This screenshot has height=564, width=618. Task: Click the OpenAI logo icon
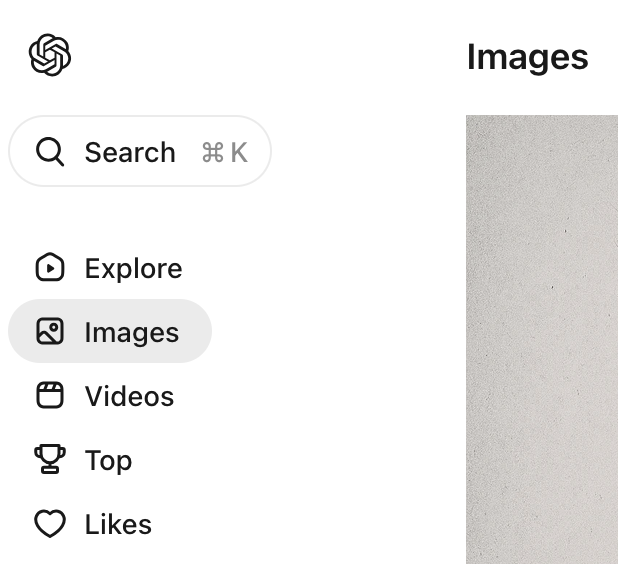[x=50, y=55]
